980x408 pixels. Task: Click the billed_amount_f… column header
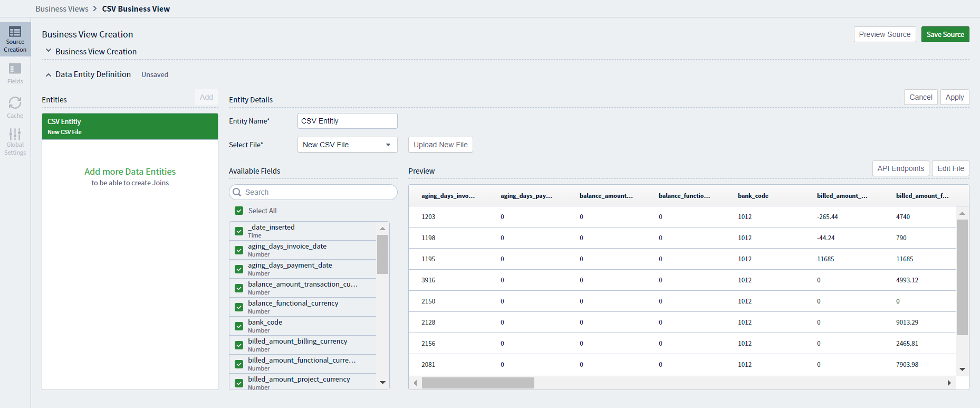click(922, 196)
